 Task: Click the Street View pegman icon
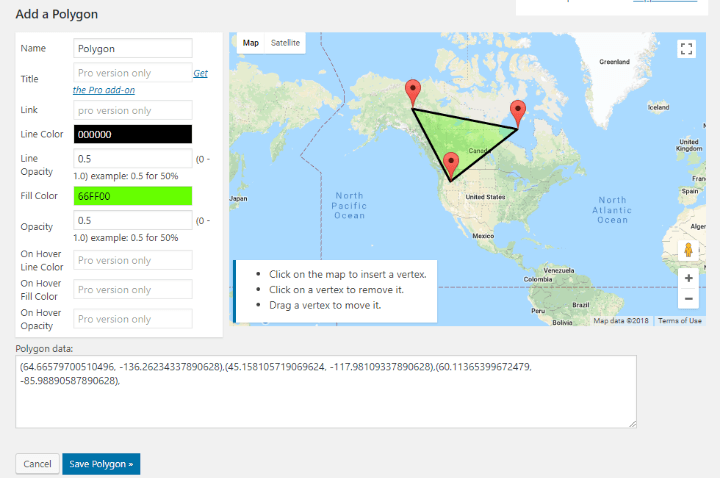pos(688,250)
